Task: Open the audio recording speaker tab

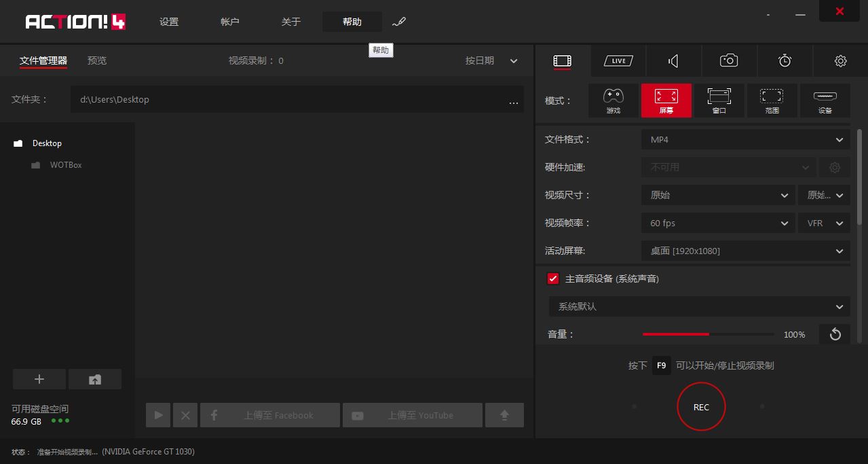Action: (673, 61)
